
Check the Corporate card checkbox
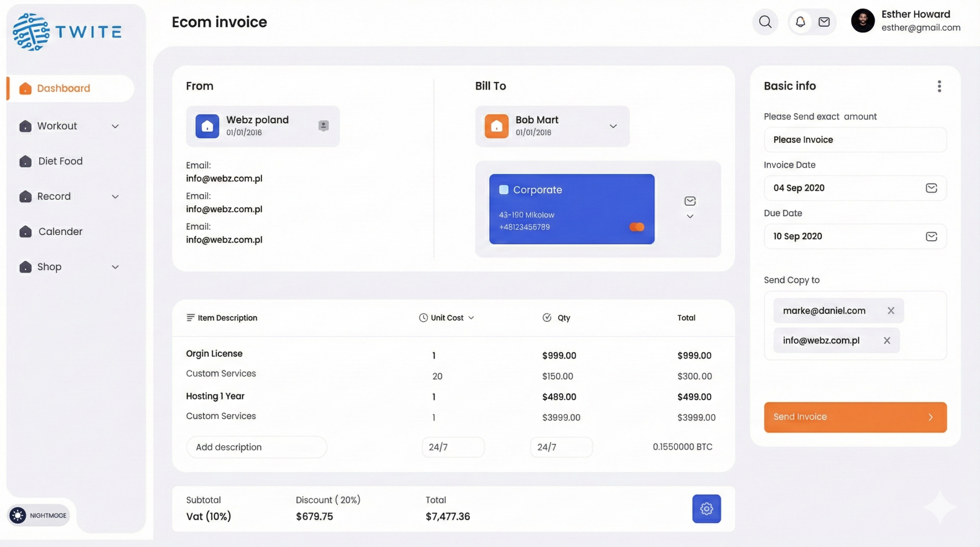pyautogui.click(x=504, y=189)
